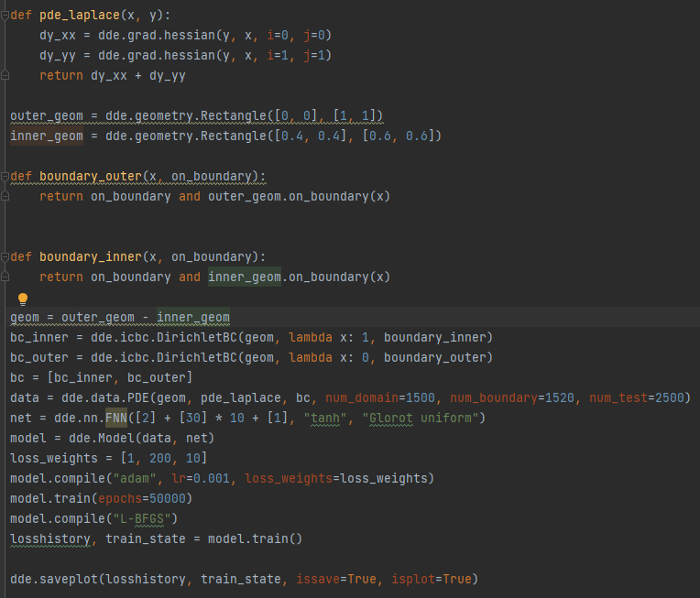This screenshot has height=598, width=700.
Task: Click the dde.Model(data, net) line
Action: (112, 439)
